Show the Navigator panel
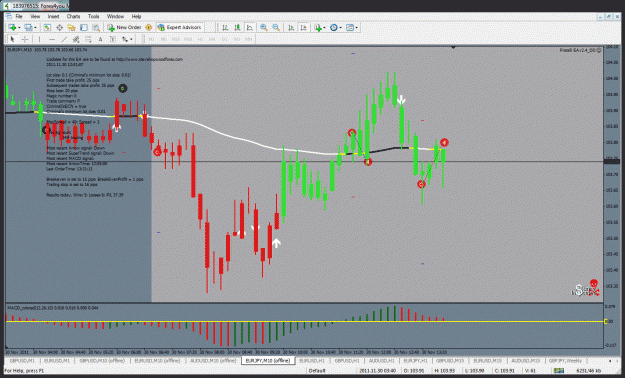This screenshot has height=378, width=625. [71, 28]
